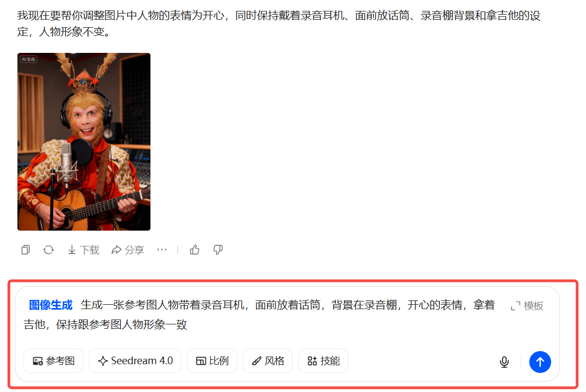Send the prompt with the blue arrow button
This screenshot has height=392, width=586.
point(540,361)
